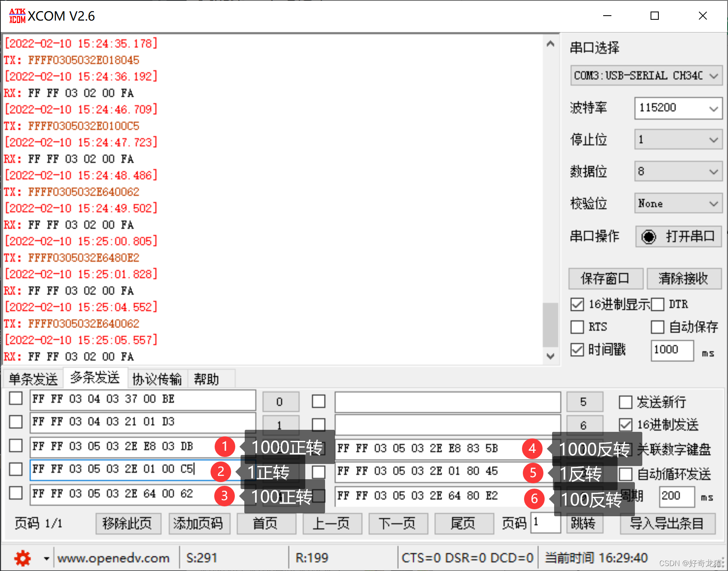Switch to the 协议传输 tab

(x=157, y=379)
